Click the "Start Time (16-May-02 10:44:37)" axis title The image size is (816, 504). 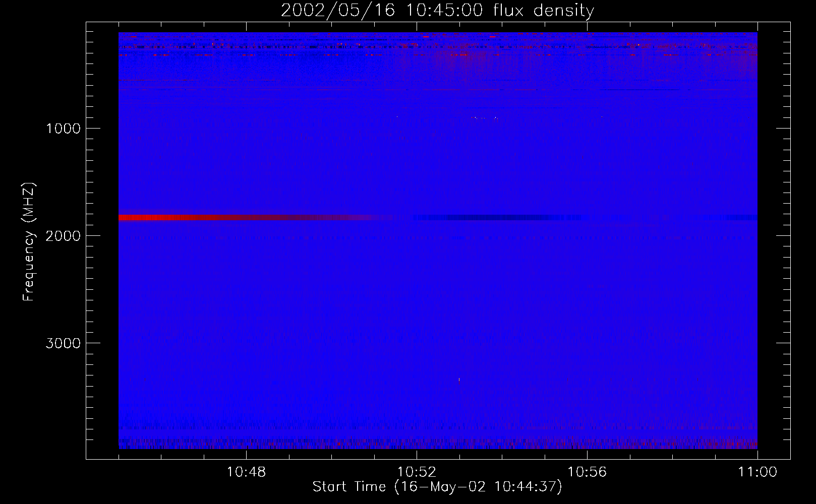point(437,487)
